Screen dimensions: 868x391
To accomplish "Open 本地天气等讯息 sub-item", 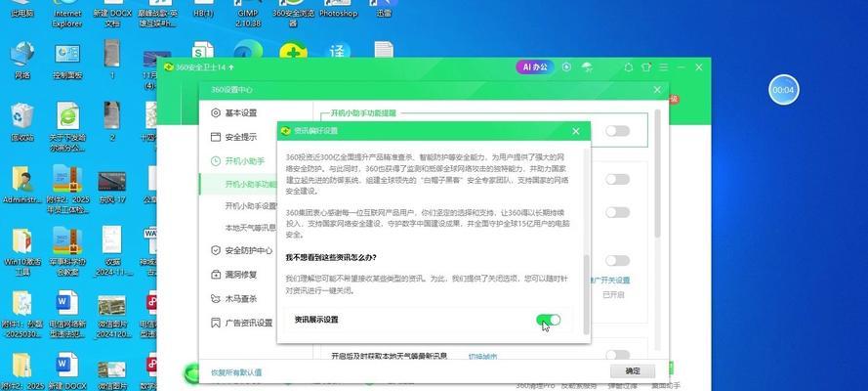I will point(251,228).
